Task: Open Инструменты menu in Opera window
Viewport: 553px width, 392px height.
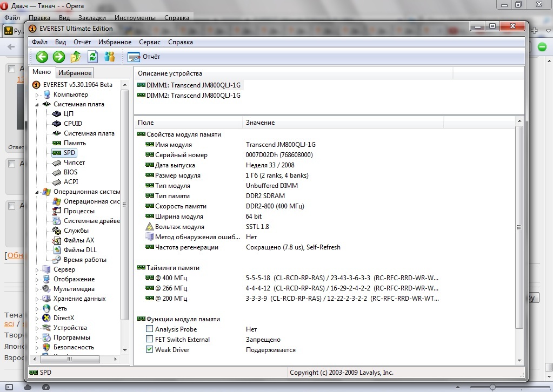Action: tap(135, 18)
